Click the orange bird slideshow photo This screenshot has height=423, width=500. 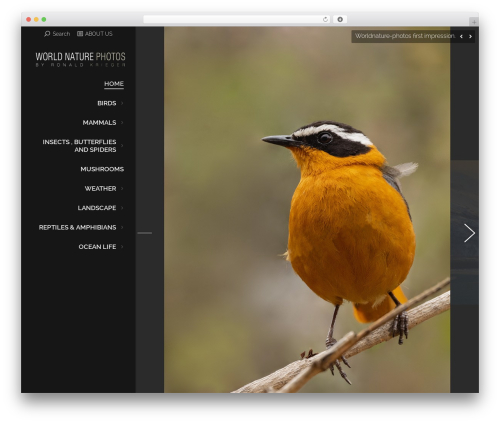pos(307,210)
